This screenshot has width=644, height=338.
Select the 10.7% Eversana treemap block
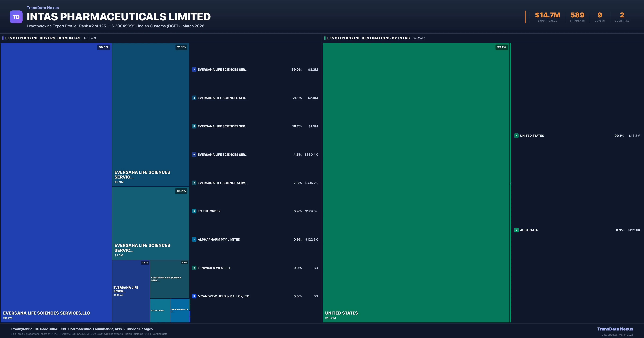point(150,223)
